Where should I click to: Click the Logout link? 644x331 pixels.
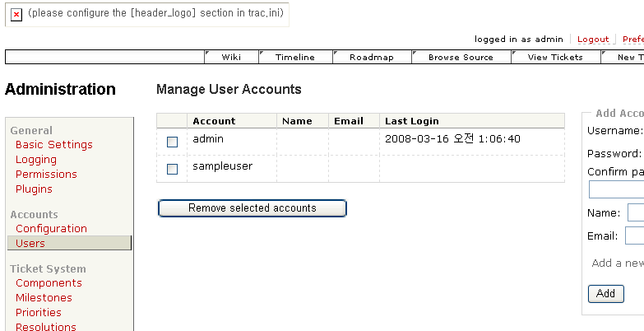(x=593, y=40)
